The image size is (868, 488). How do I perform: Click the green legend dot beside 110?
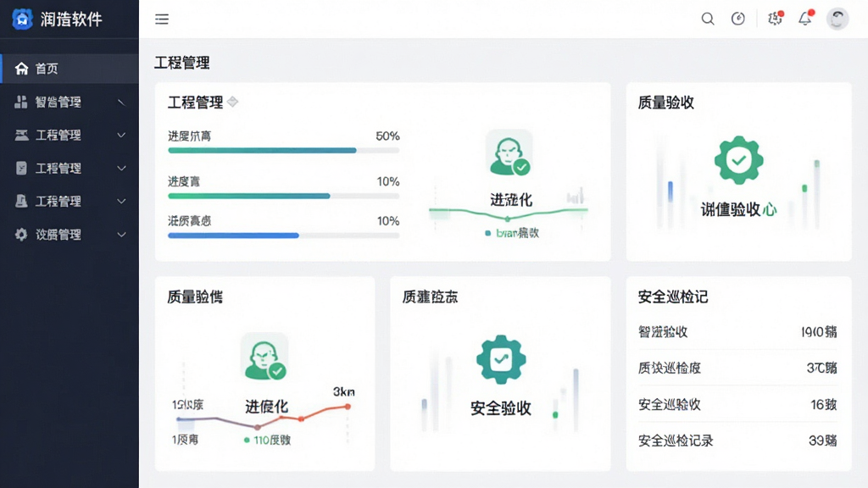247,441
